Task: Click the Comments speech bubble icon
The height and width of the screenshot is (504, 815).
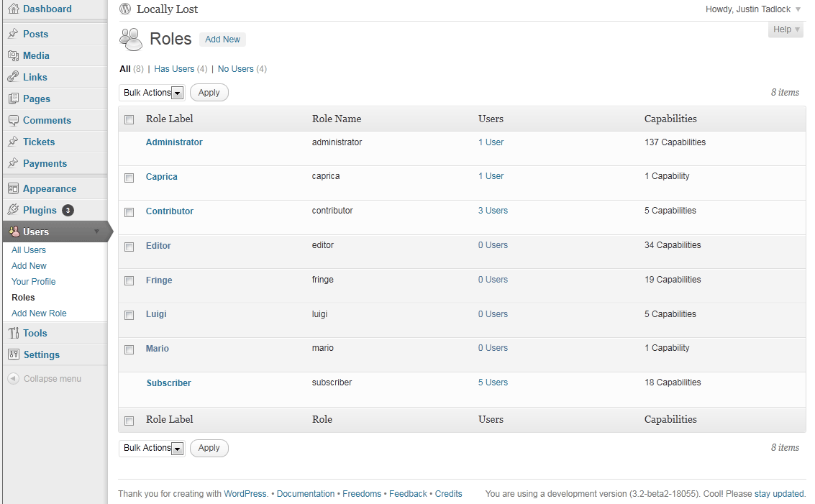Action: pyautogui.click(x=13, y=121)
